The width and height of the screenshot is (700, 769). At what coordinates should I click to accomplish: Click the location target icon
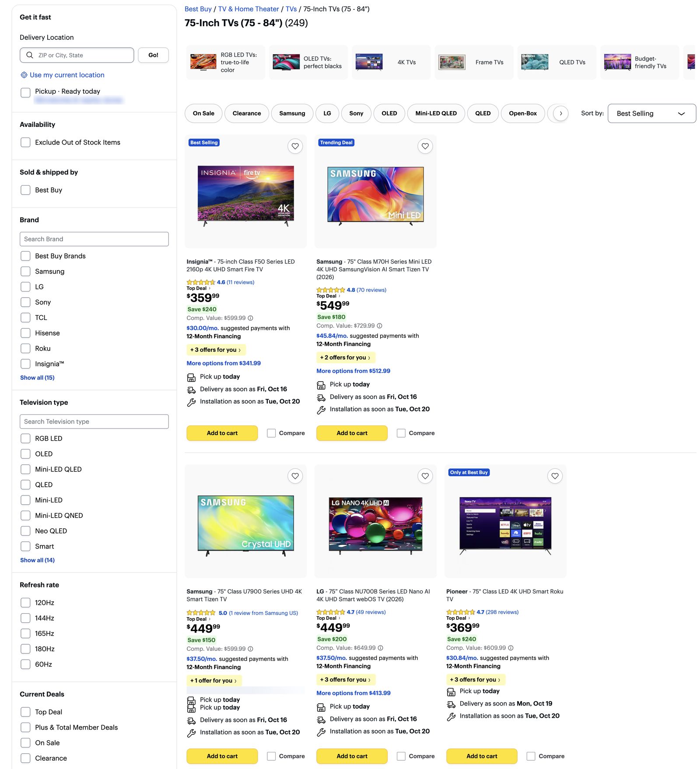(x=24, y=75)
